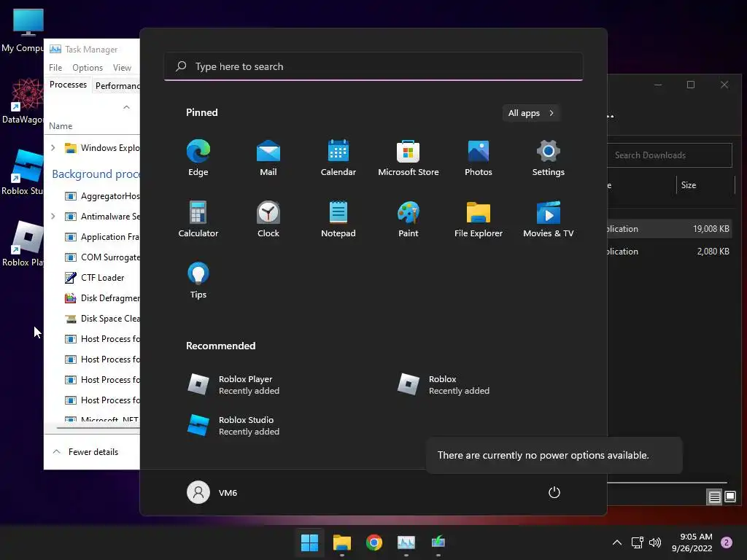Open the File menu in Task Manager

[x=55, y=68]
